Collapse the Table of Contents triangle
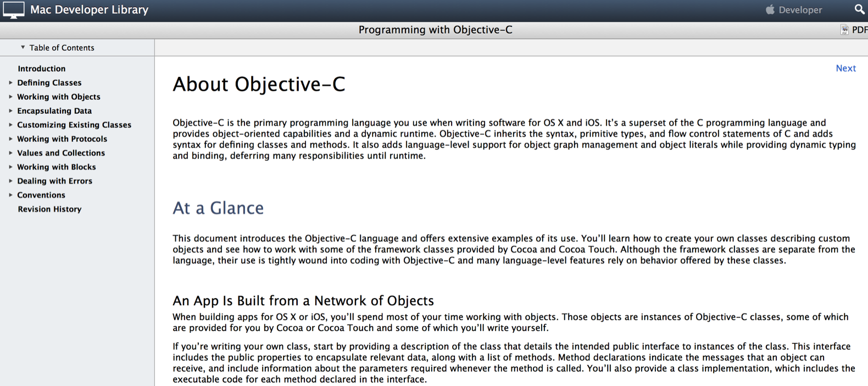This screenshot has height=386, width=868. point(23,47)
